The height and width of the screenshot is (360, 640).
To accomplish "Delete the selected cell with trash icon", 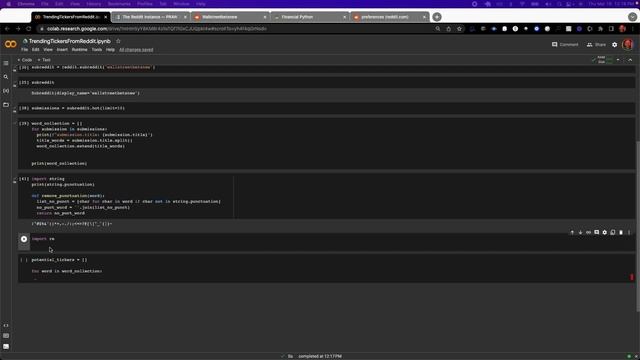I will [621, 232].
